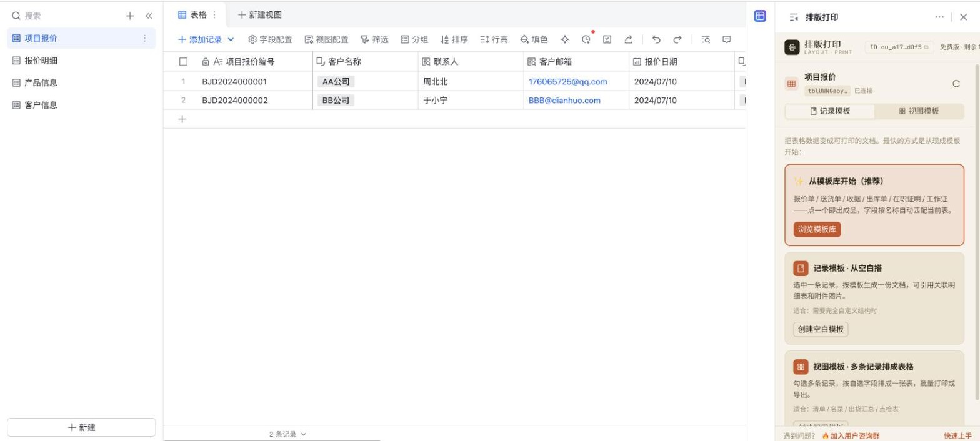Copy the ID ou_a17…d0f5 badge

tap(899, 47)
